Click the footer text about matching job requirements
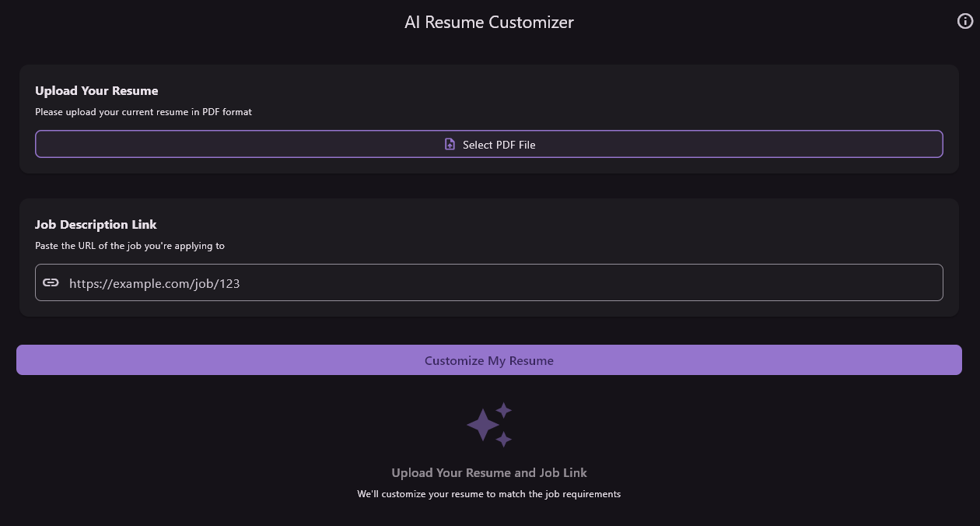980x526 pixels. [489, 493]
